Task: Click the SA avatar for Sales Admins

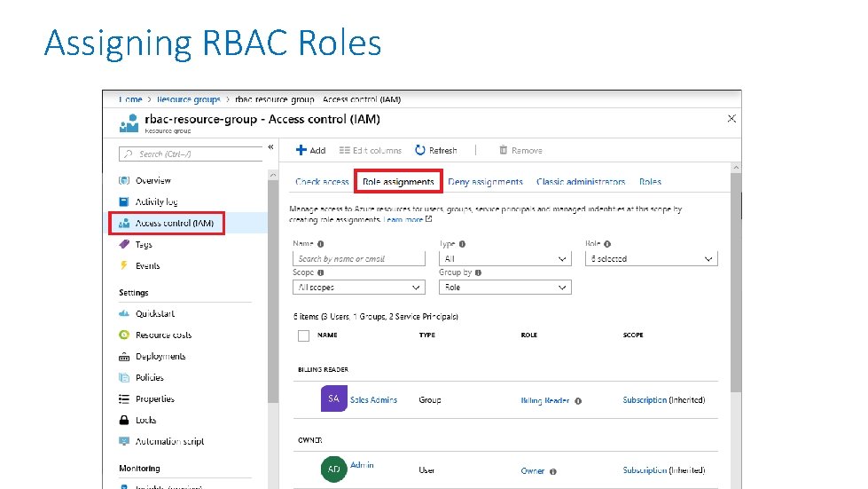Action: pyautogui.click(x=333, y=398)
